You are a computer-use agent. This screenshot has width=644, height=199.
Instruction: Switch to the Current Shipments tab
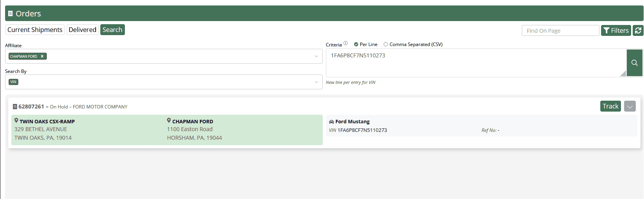click(x=35, y=30)
